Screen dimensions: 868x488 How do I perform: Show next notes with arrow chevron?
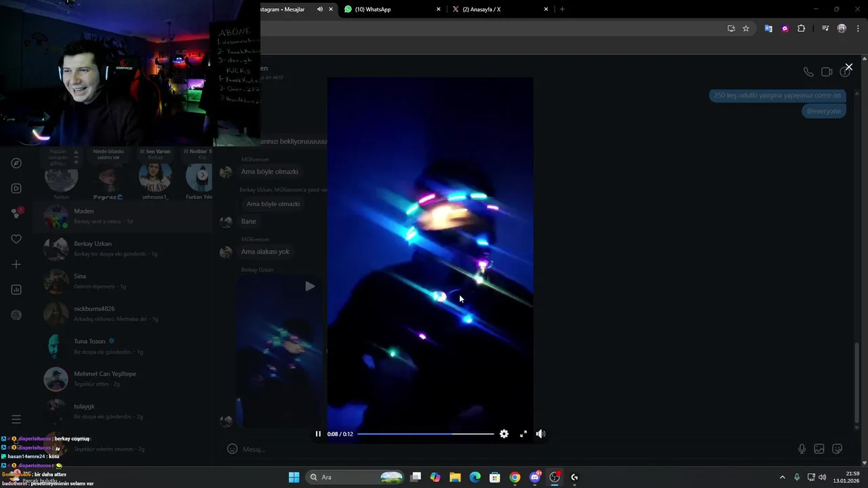click(202, 175)
